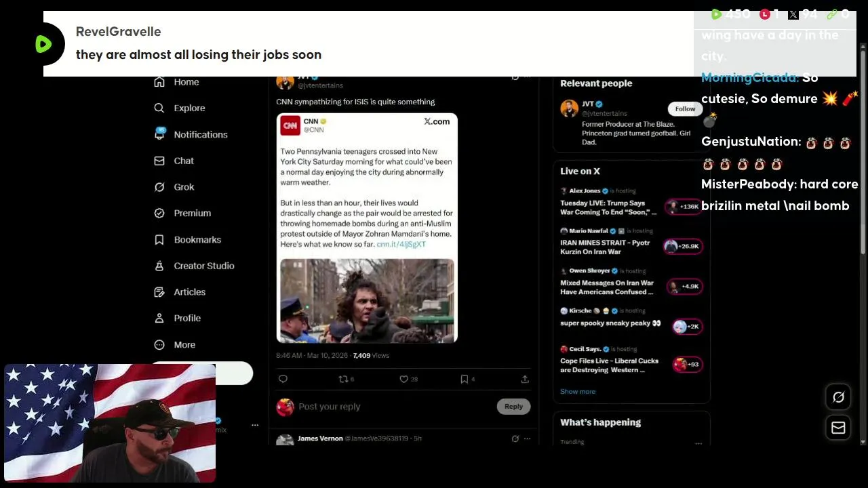Screen dimensions: 868x488
Task: Click the Explore magnifier icon
Action: (x=159, y=108)
